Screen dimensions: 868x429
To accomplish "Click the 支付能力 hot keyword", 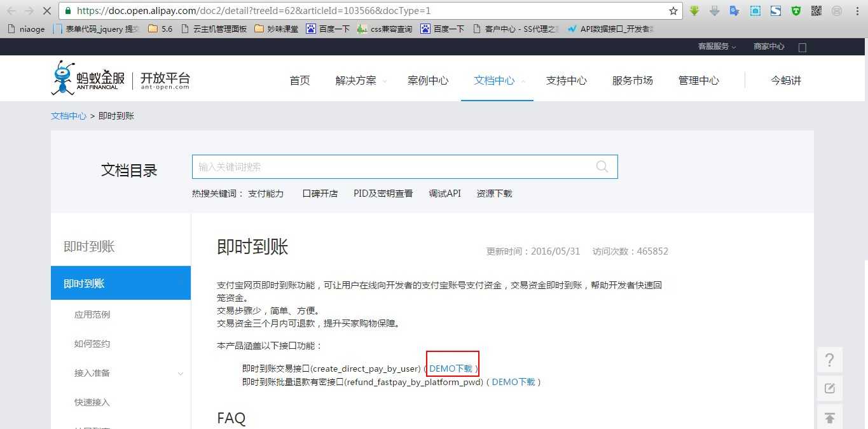I will point(266,193).
